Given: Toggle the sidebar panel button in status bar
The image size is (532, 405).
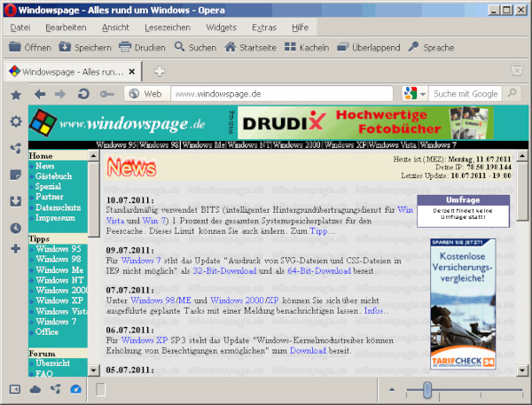Looking at the screenshot, I should (14, 389).
